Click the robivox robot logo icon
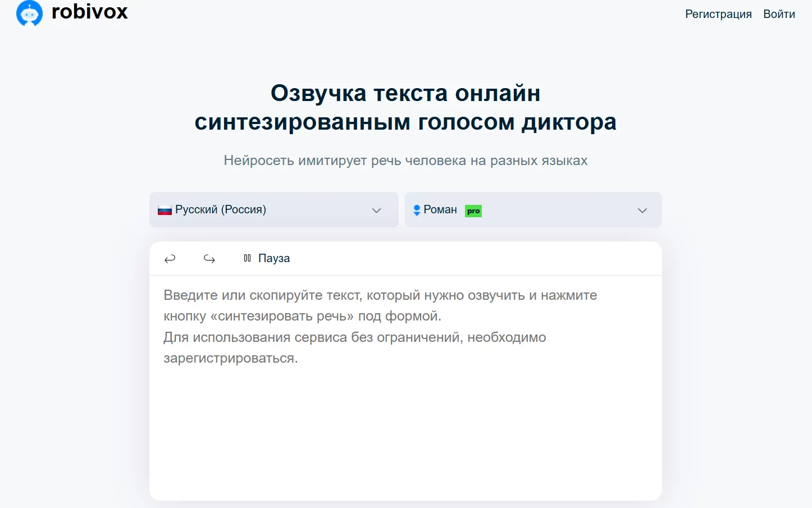Viewport: 812px width, 508px height. coord(29,13)
